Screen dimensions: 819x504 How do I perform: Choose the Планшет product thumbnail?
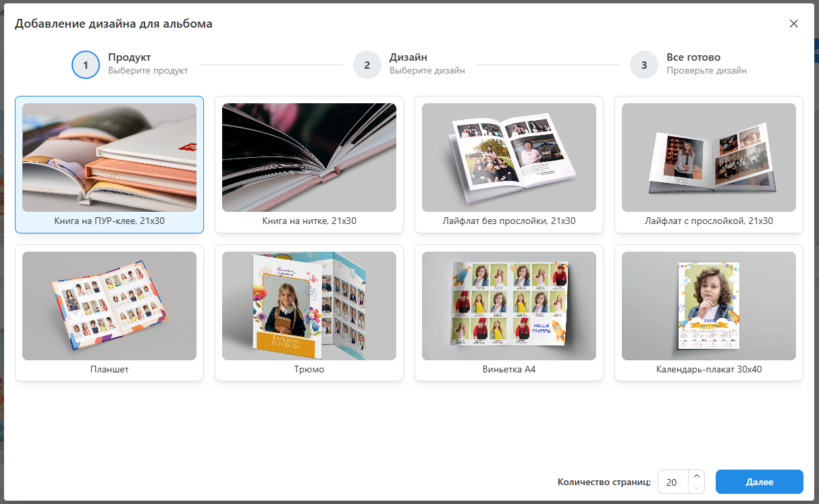[109, 306]
